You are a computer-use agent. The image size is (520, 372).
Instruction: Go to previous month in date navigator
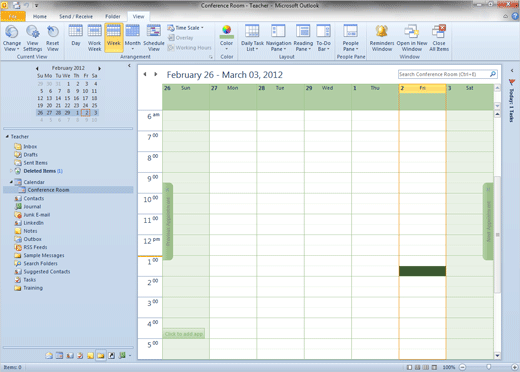[x=37, y=68]
